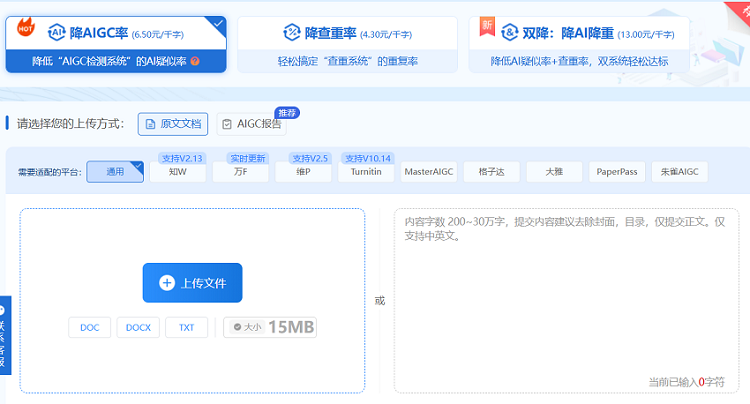The width and height of the screenshot is (750, 404).
Task: Click the 上传文件 upload button
Action: tap(192, 283)
